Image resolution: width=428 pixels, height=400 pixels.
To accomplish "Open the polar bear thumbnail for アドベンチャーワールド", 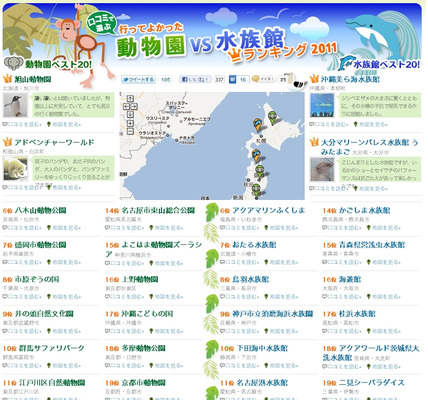I will [15, 169].
